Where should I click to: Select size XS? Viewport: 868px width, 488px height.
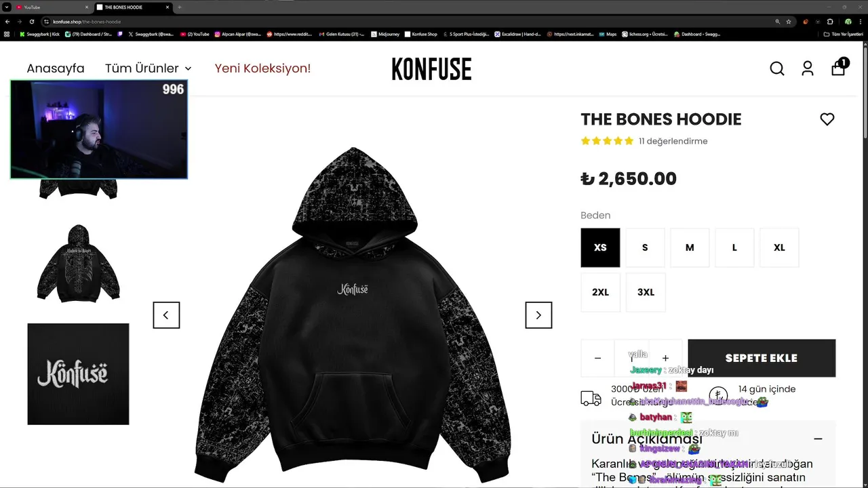click(x=600, y=247)
